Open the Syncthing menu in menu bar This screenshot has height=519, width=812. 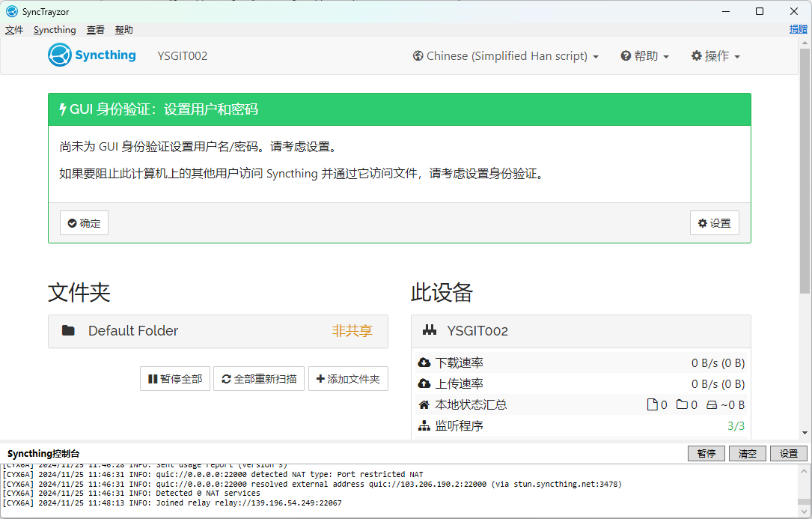click(55, 30)
